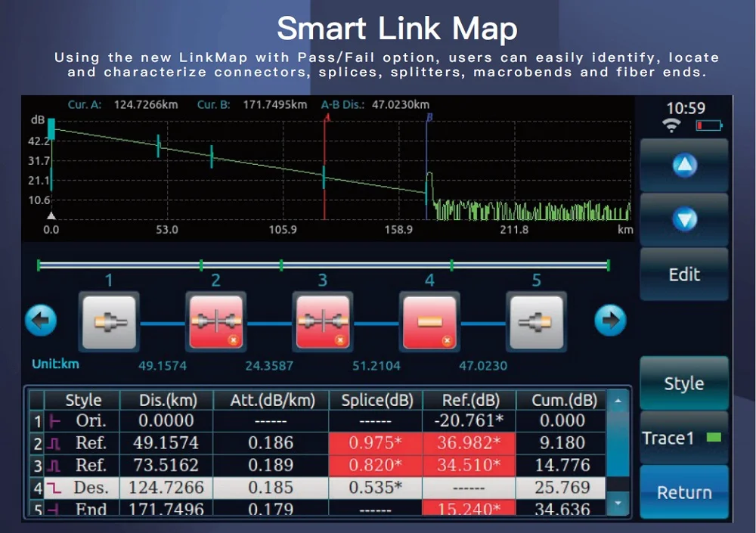Click event marker 1 on trace
This screenshot has width=756, height=533.
coord(51,129)
